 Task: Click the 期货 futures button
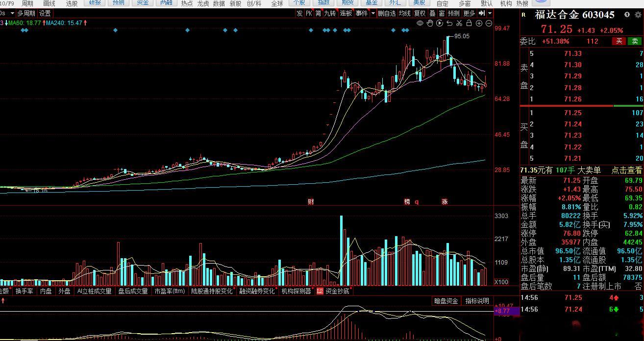pos(348,3)
